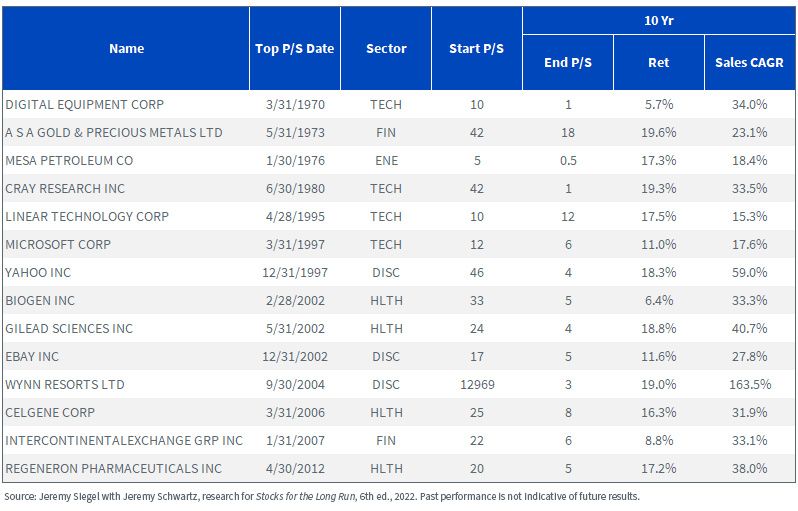Click the End P/S header

[x=568, y=63]
